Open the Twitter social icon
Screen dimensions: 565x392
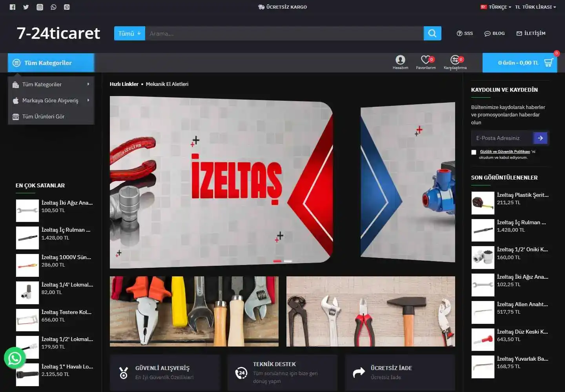click(26, 7)
